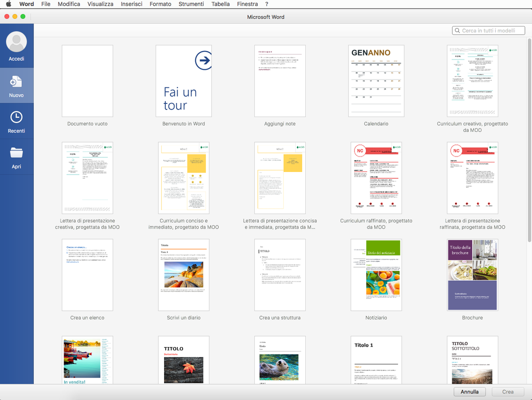The width and height of the screenshot is (532, 400).
Task: Open the Apri folder icon
Action: (x=17, y=153)
